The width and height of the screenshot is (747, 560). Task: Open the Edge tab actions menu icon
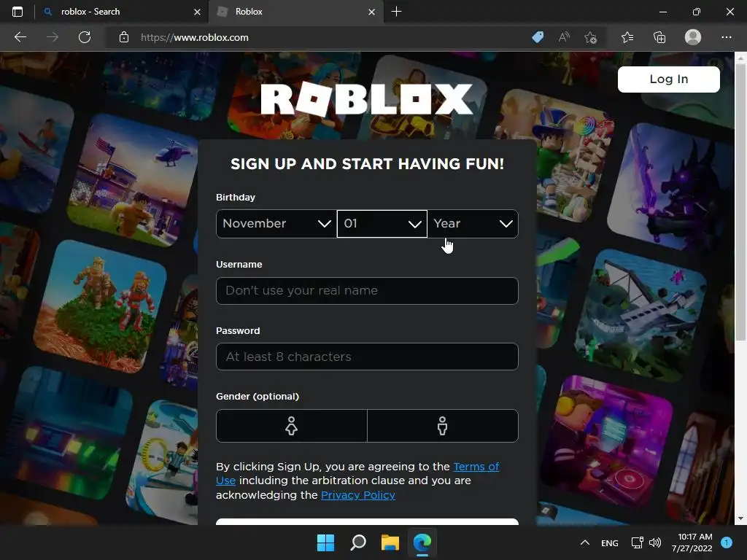coord(18,12)
